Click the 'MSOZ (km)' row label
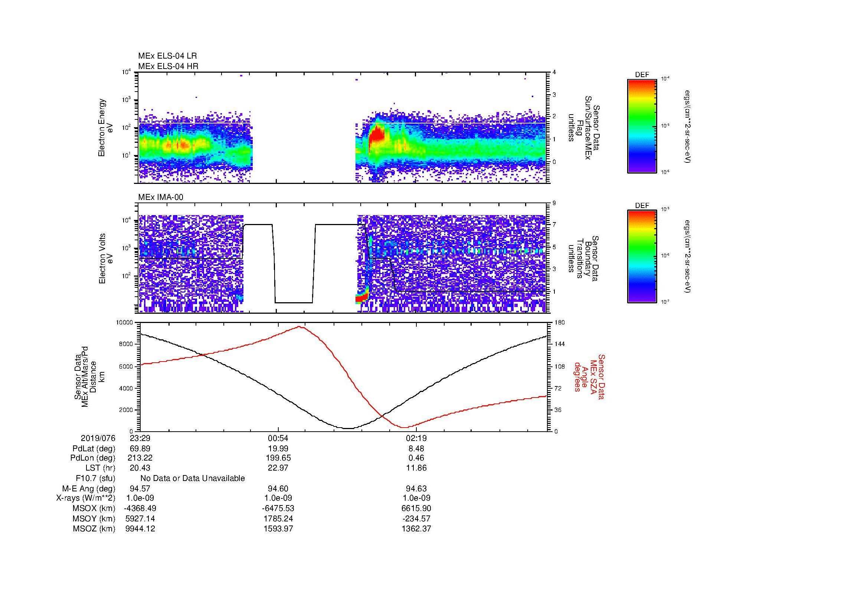 tap(94, 529)
